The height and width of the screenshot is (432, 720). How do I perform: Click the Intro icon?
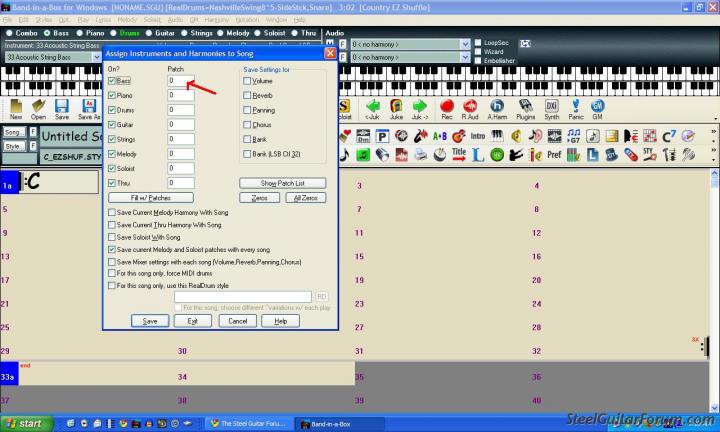pos(478,136)
